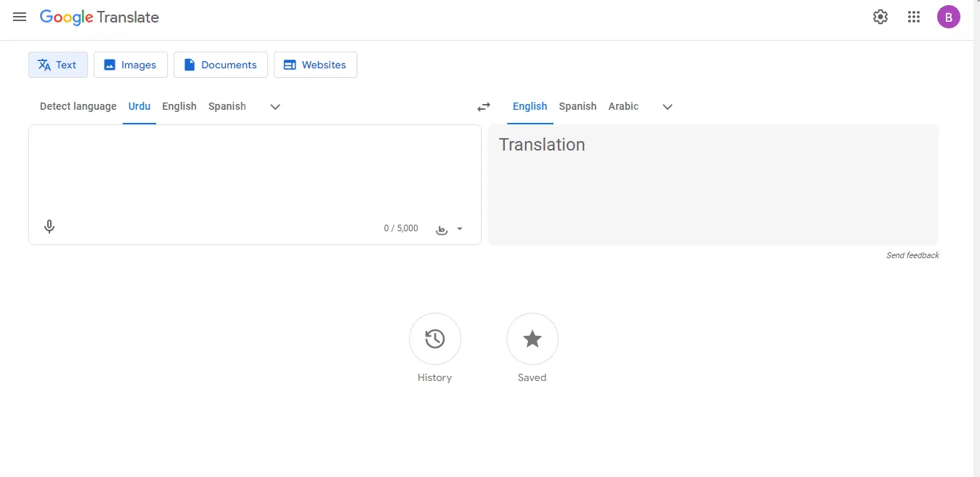
Task: Switch to Images translation mode
Action: [131, 65]
